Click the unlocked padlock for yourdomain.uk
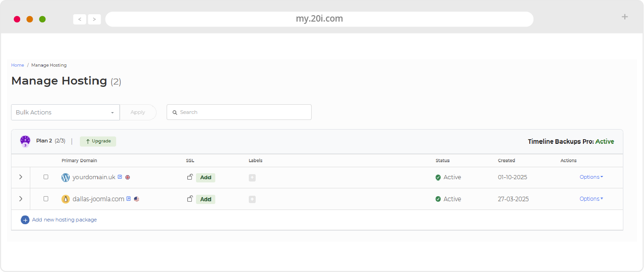This screenshot has width=644, height=272. tap(190, 177)
